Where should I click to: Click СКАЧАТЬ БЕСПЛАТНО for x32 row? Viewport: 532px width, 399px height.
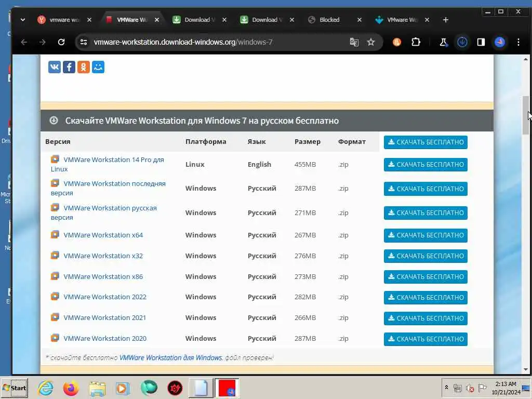coord(425,256)
